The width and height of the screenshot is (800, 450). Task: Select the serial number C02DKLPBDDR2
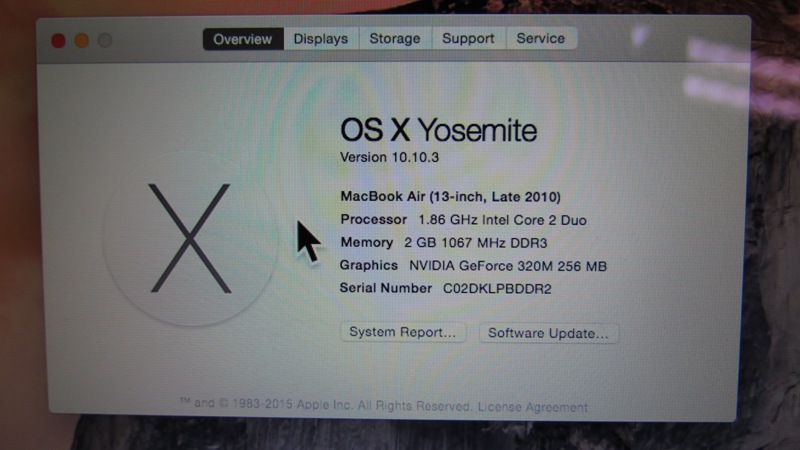497,289
